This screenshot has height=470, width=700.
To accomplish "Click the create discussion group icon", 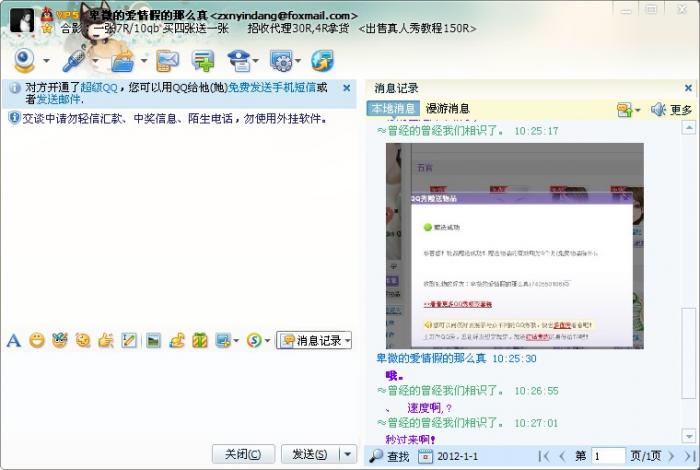I will pos(203,61).
